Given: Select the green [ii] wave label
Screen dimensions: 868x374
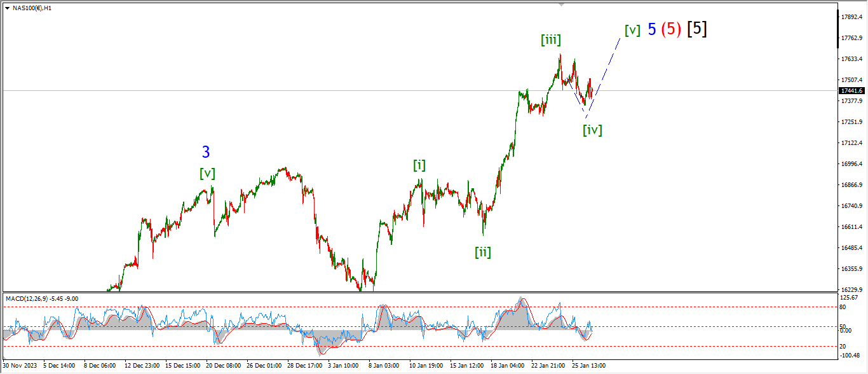Looking at the screenshot, I should 483,252.
